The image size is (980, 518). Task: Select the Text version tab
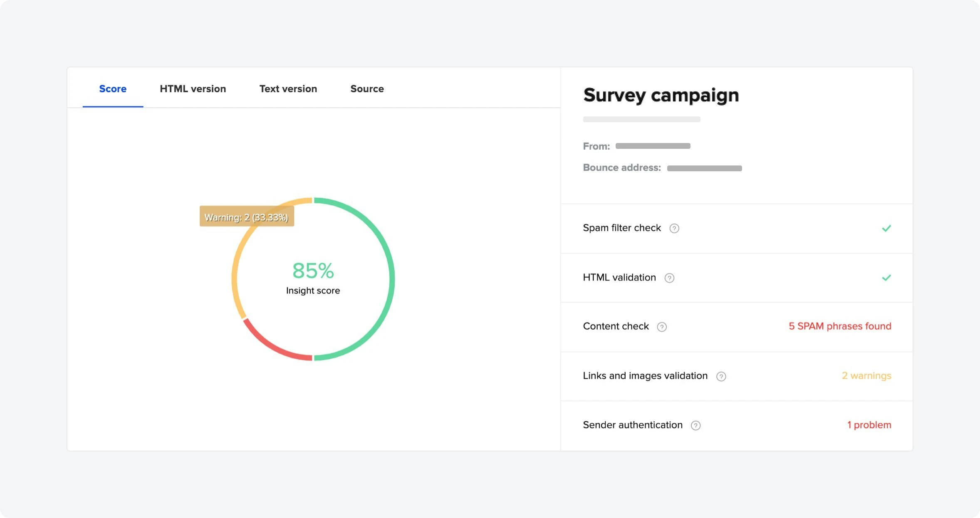click(288, 89)
